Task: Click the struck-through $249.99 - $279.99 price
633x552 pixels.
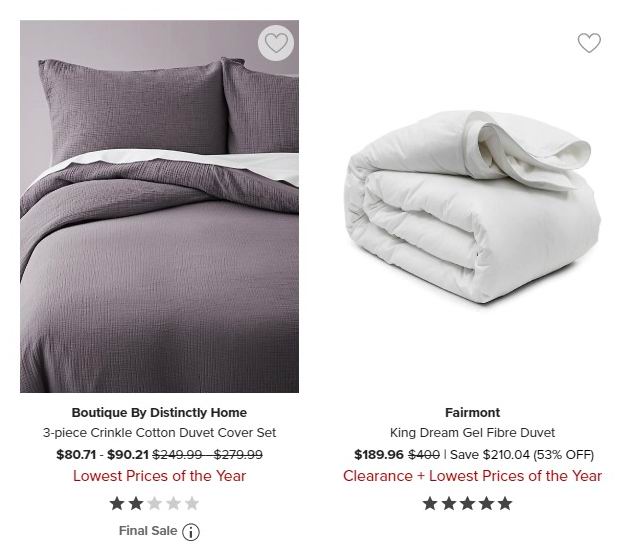Action: pos(208,455)
